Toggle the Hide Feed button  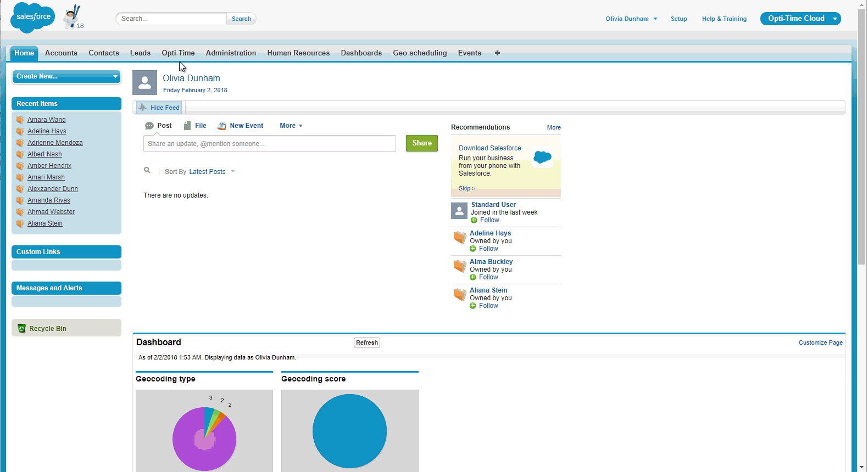click(159, 108)
